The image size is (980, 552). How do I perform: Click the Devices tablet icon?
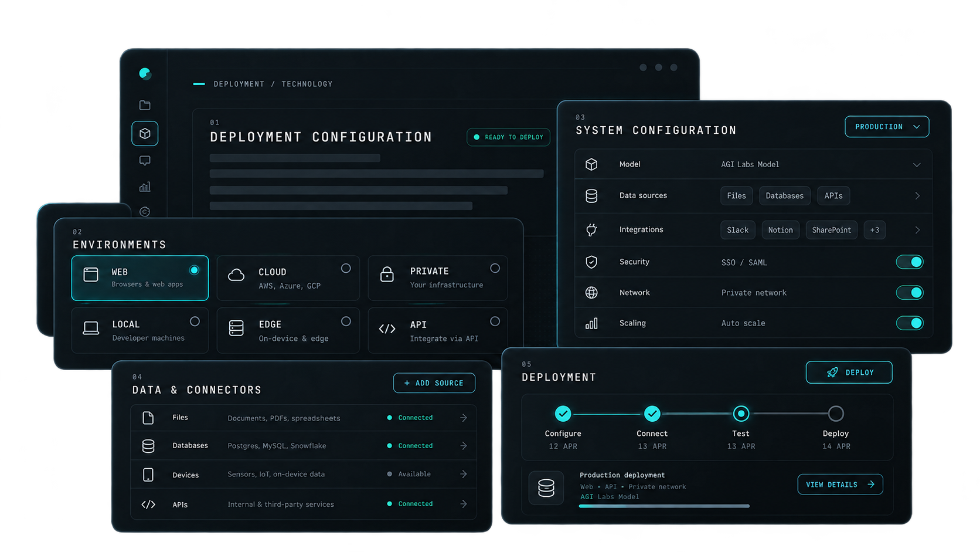pos(148,475)
